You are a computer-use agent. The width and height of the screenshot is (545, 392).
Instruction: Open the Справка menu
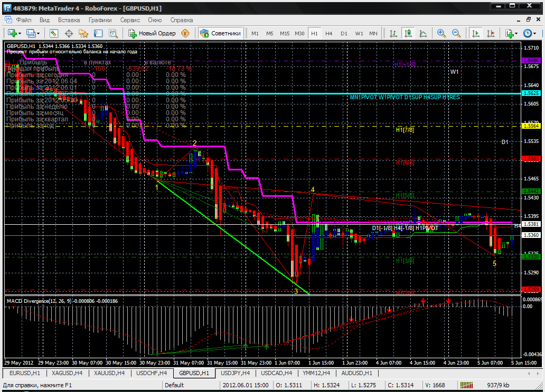pos(182,20)
